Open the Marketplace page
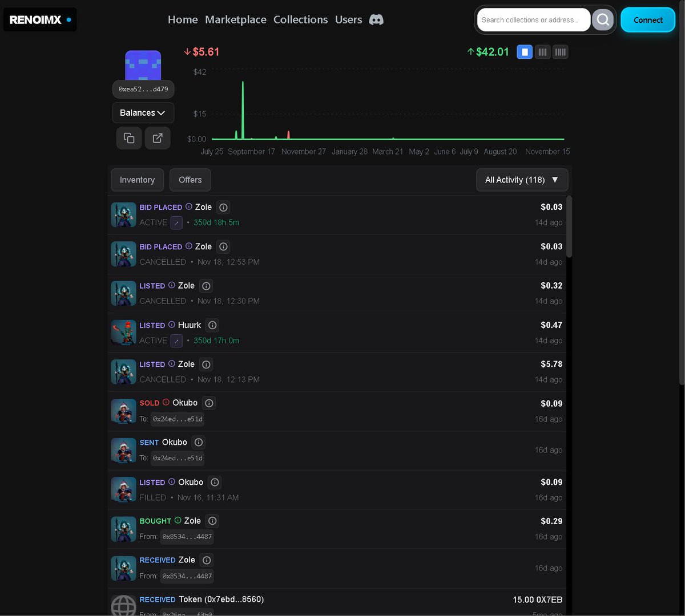The height and width of the screenshot is (616, 685). coord(236,20)
